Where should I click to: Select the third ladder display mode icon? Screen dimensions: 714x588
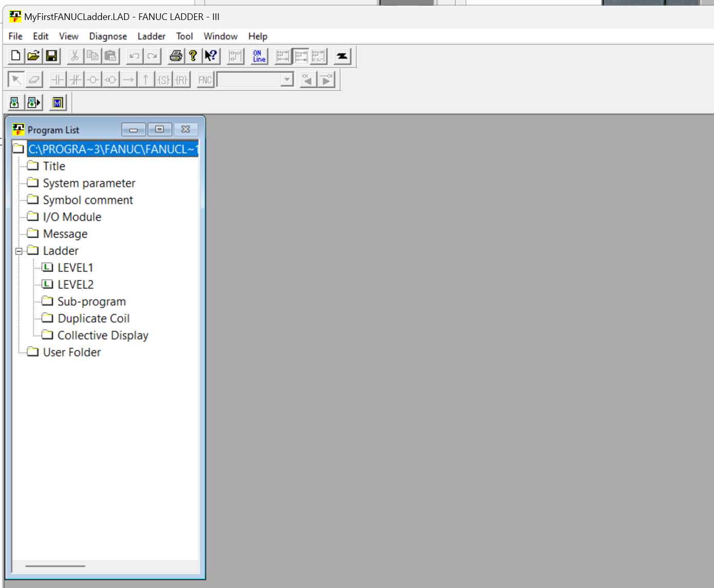[319, 56]
